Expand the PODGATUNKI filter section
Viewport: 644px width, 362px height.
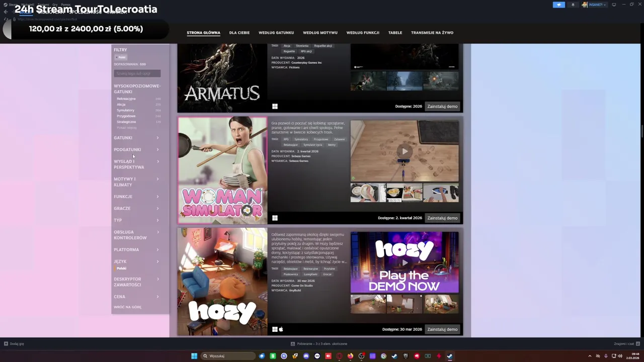(x=136, y=149)
